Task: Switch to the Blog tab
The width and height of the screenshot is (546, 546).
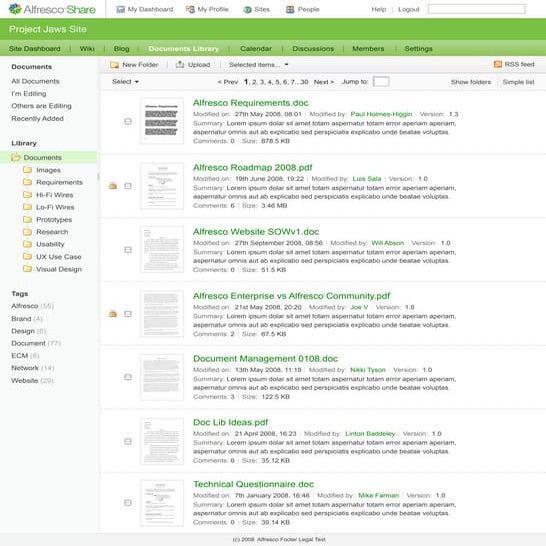Action: pos(122,48)
